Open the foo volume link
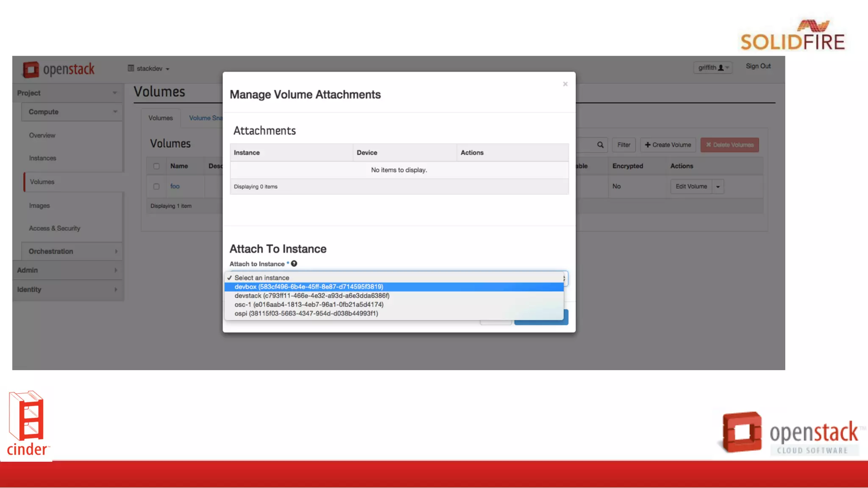 tap(175, 186)
